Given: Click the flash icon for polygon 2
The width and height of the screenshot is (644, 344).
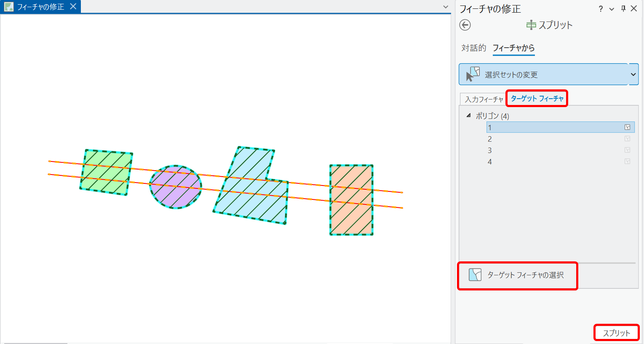Looking at the screenshot, I should pos(627,139).
